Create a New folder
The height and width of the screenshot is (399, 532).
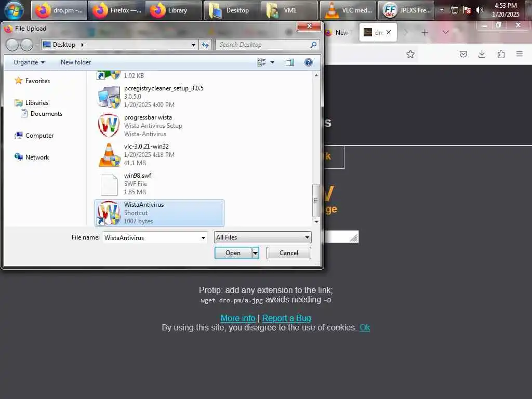pos(76,62)
